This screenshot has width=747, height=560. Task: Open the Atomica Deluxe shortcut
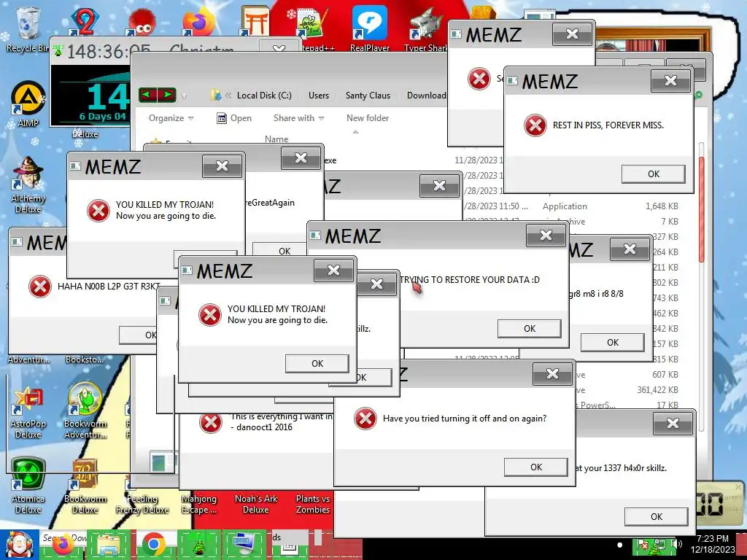28,486
